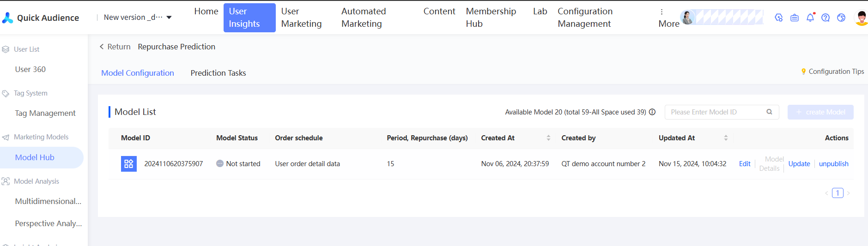The image size is (868, 246).
Task: Click unpublish for model 2024110620375907
Action: (833, 164)
